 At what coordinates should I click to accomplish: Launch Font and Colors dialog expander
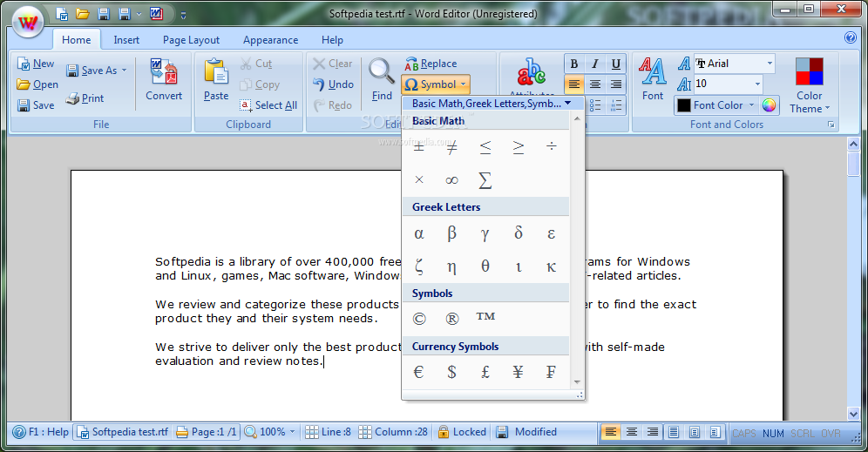tap(831, 125)
